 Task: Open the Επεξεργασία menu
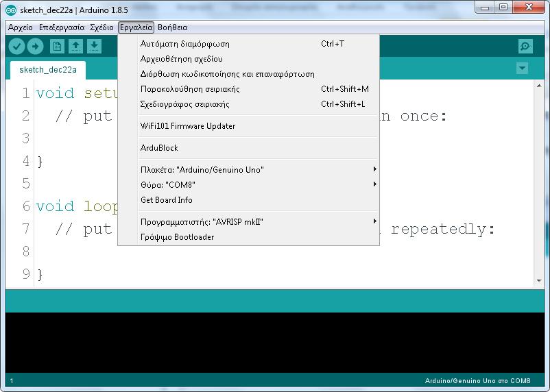tap(62, 27)
